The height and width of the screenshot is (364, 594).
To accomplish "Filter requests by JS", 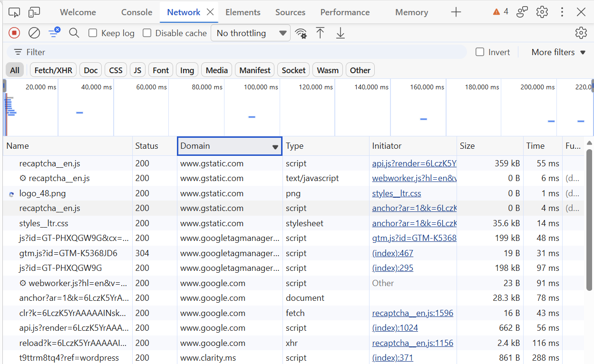I will click(x=137, y=70).
